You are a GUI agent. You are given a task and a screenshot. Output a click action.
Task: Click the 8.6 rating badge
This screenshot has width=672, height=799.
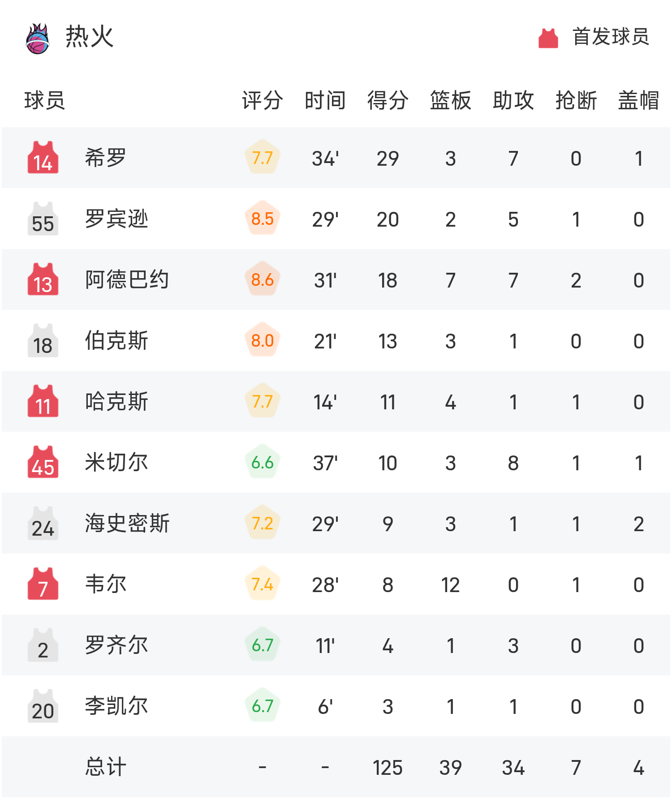tap(263, 279)
